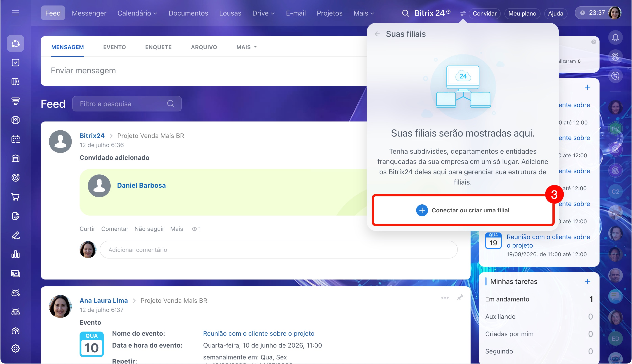The height and width of the screenshot is (364, 632).
Task: Open the Feed icon in left sidebar
Action: point(16,43)
